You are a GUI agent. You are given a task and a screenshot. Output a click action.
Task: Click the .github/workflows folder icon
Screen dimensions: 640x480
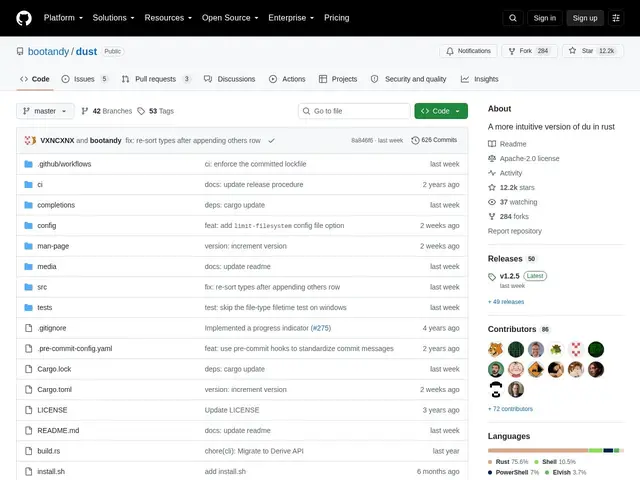click(28, 164)
